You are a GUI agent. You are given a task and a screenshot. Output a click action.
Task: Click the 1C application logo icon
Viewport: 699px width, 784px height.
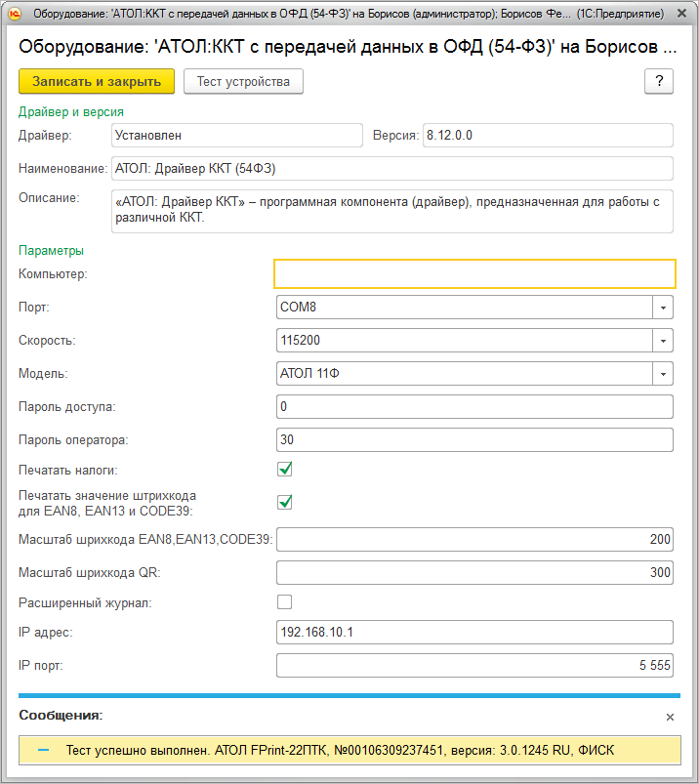pyautogui.click(x=15, y=14)
